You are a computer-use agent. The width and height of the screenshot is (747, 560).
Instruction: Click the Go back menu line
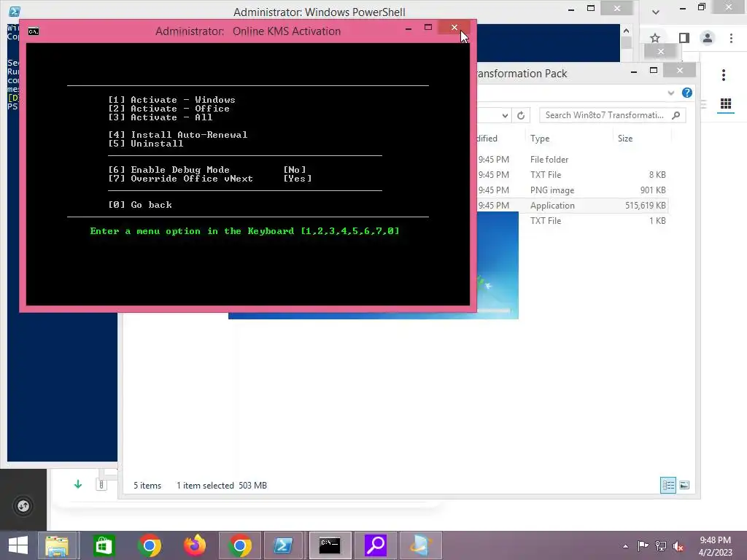[x=140, y=205]
